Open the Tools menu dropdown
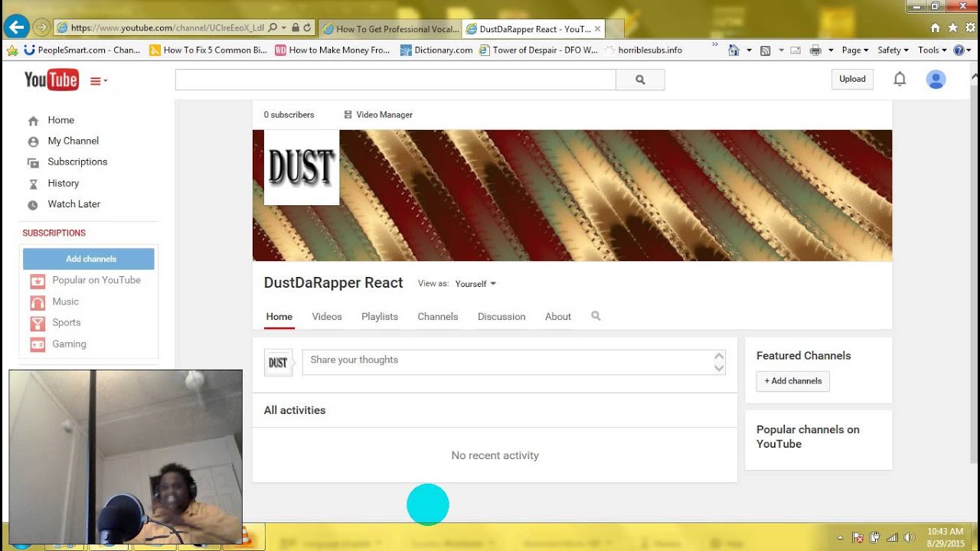The width and height of the screenshot is (980, 551). tap(933, 50)
